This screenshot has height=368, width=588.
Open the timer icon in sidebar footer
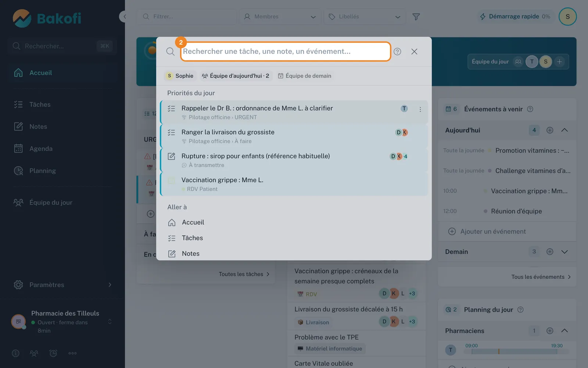(53, 353)
